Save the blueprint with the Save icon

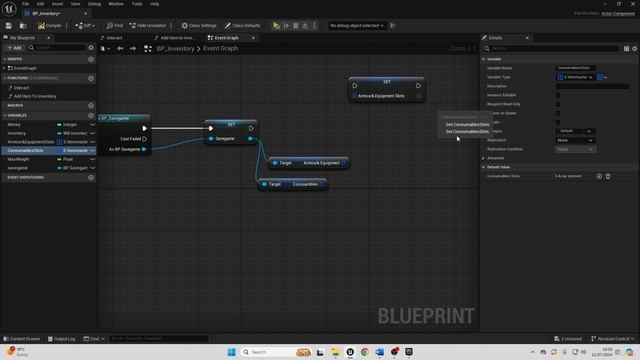[9, 26]
